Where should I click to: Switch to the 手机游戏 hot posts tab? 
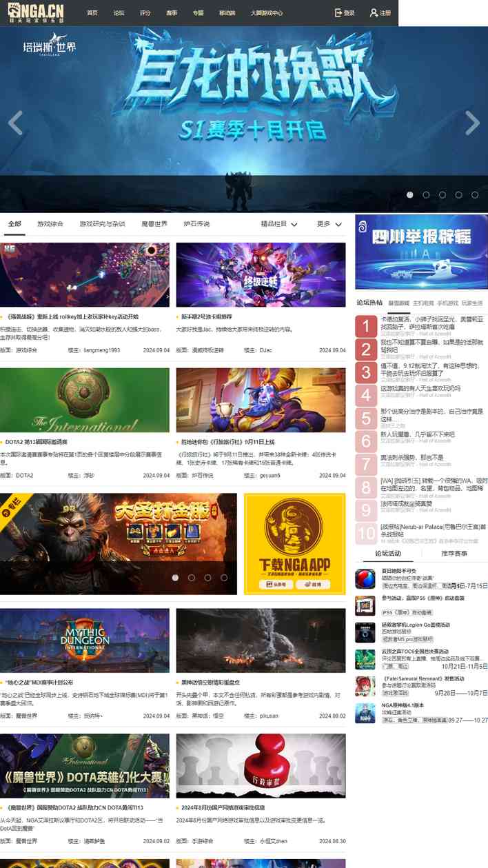click(x=448, y=303)
